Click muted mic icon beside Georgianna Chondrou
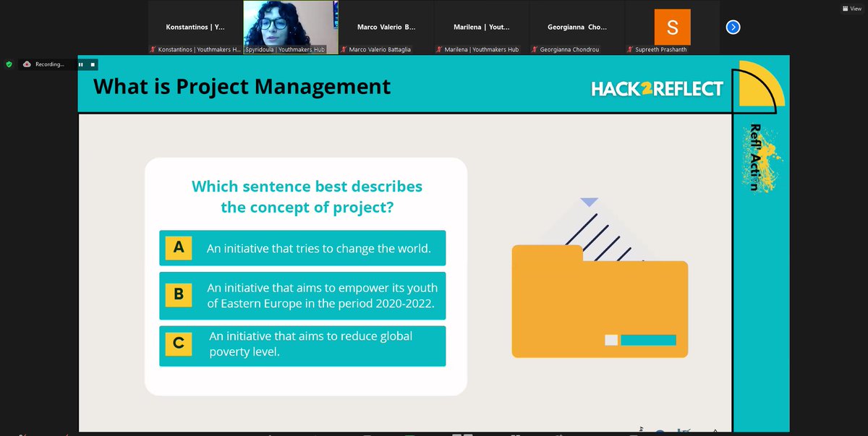The image size is (868, 436). click(x=535, y=50)
